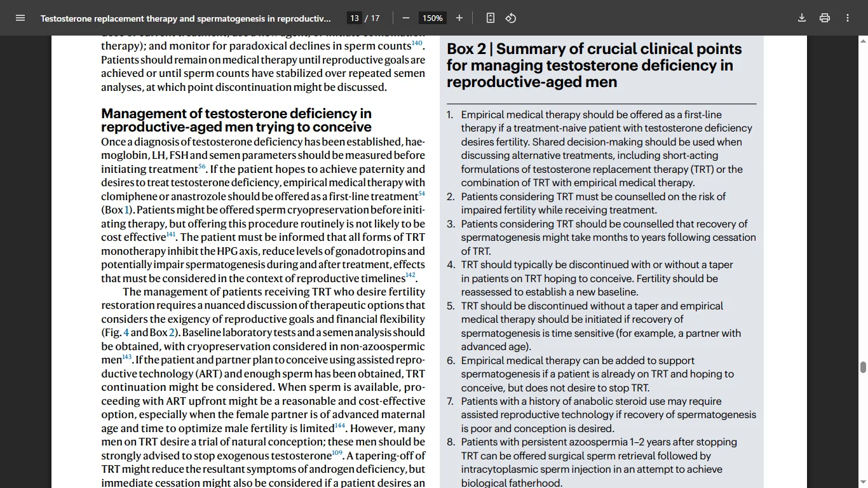This screenshot has height=488, width=868.
Task: Click the vertical scrollbar thumb
Action: pos(863,367)
